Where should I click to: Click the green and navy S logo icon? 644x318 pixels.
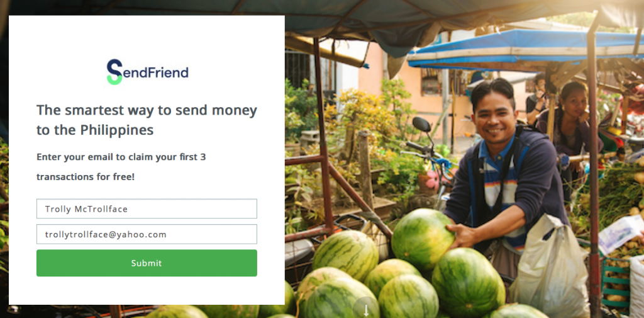[x=114, y=72]
